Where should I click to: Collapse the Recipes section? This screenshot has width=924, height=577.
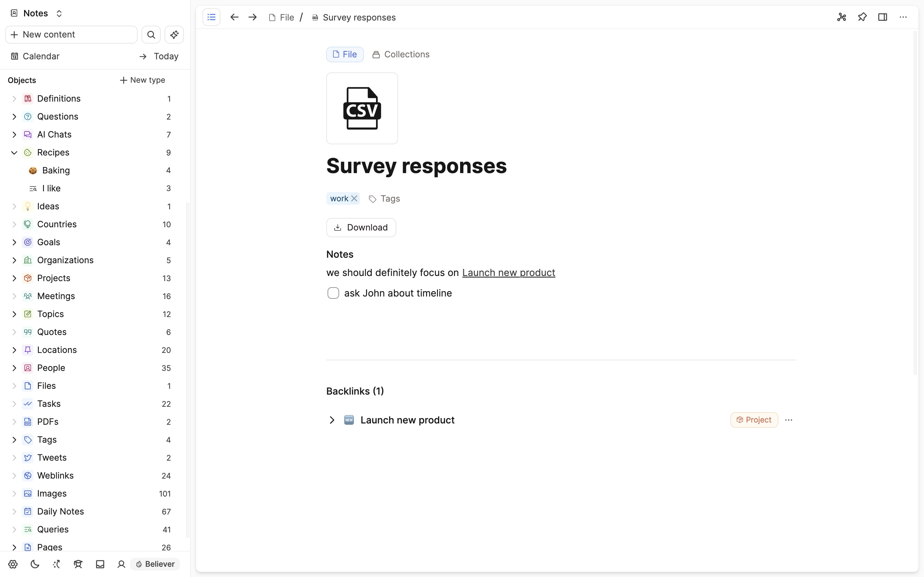(x=14, y=152)
